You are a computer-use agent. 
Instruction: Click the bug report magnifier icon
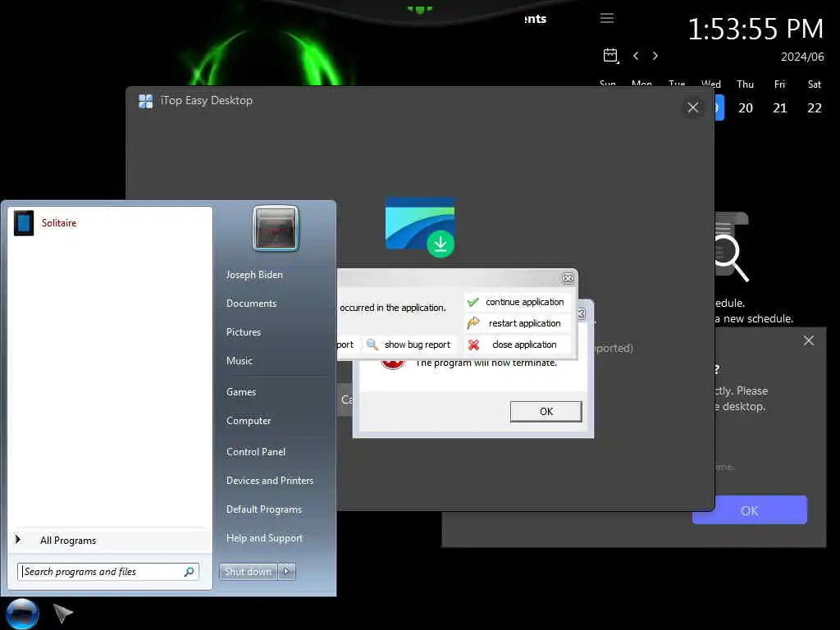372,345
